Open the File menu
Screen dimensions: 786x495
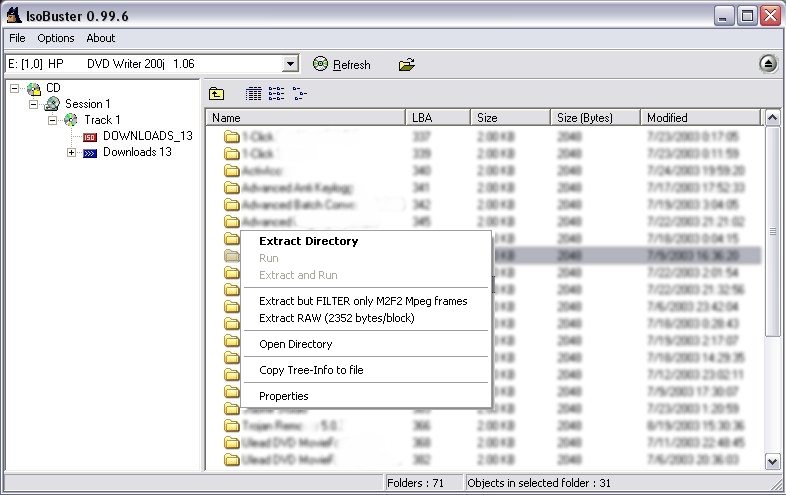pos(17,38)
